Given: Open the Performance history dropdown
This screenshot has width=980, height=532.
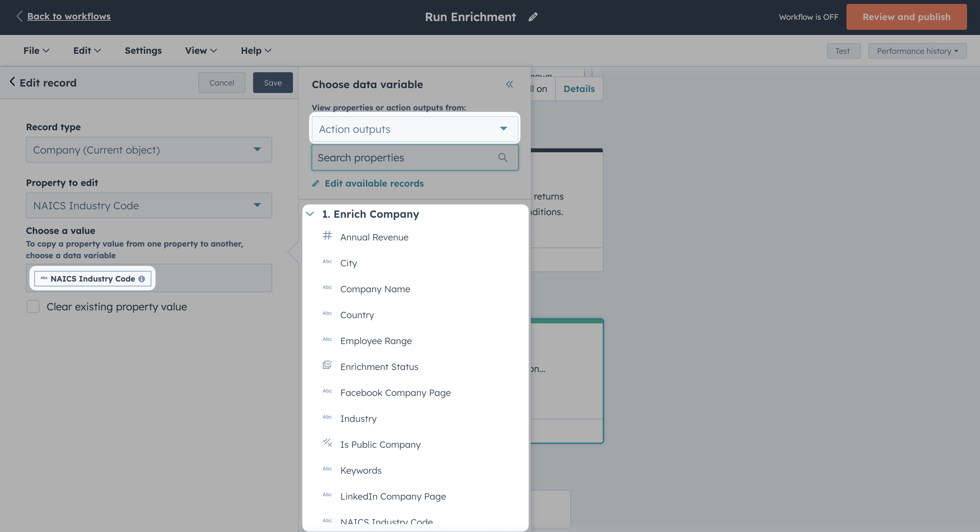Looking at the screenshot, I should coord(917,51).
